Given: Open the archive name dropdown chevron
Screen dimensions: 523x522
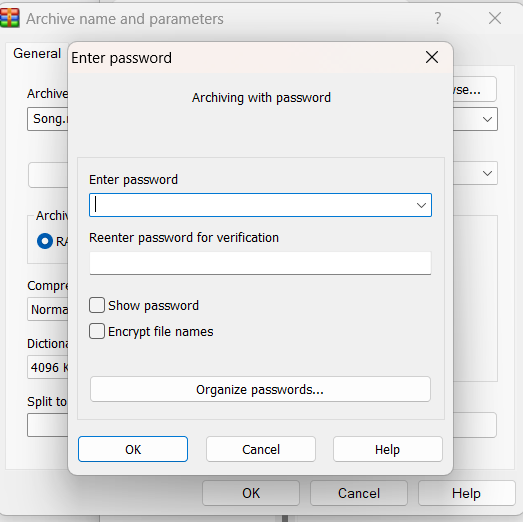Looking at the screenshot, I should click(x=487, y=119).
